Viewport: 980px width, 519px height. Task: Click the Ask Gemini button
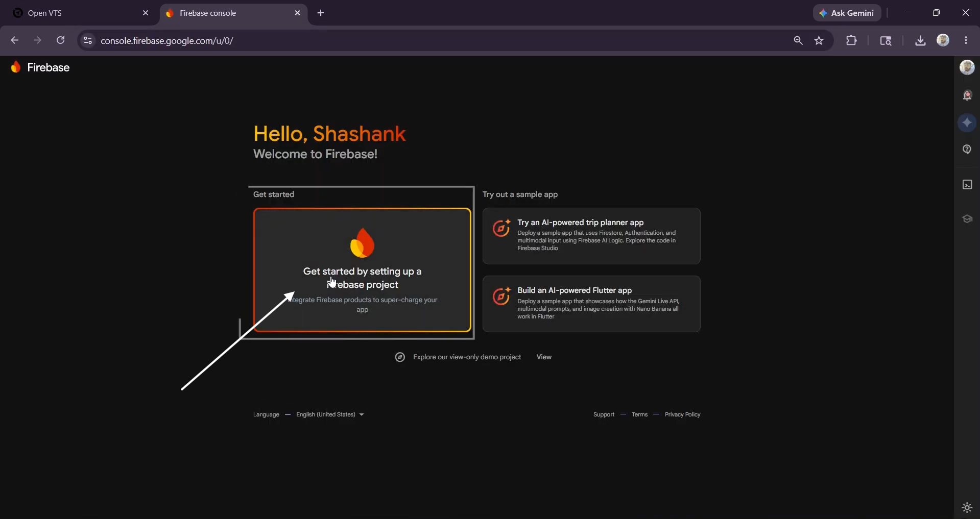click(x=847, y=13)
